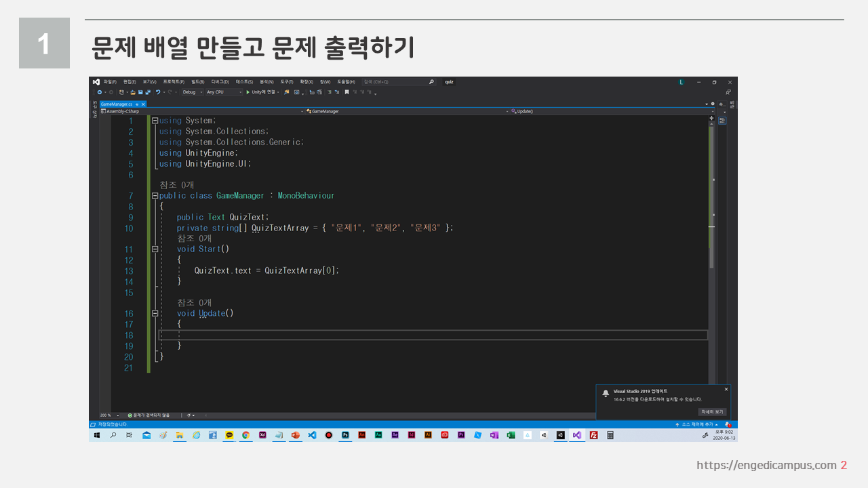Screen dimensions: 868x488
Task: Open Excel from the taskbar
Action: (x=511, y=435)
